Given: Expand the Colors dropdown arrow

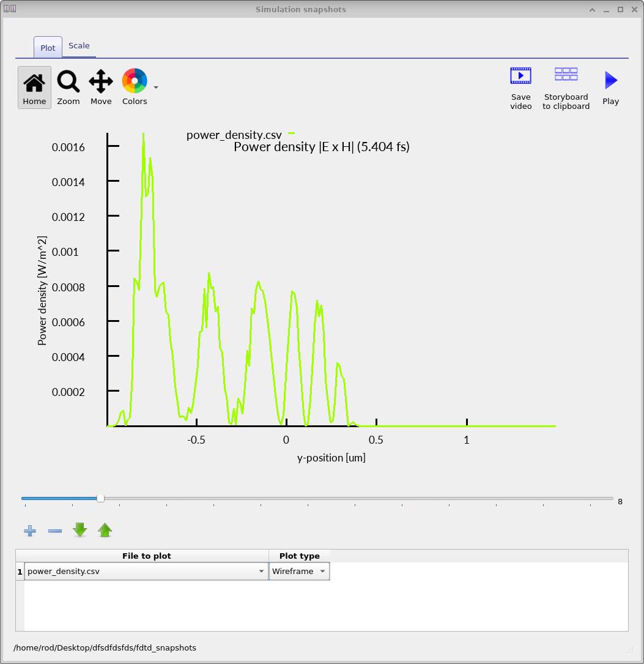Looking at the screenshot, I should pos(156,88).
